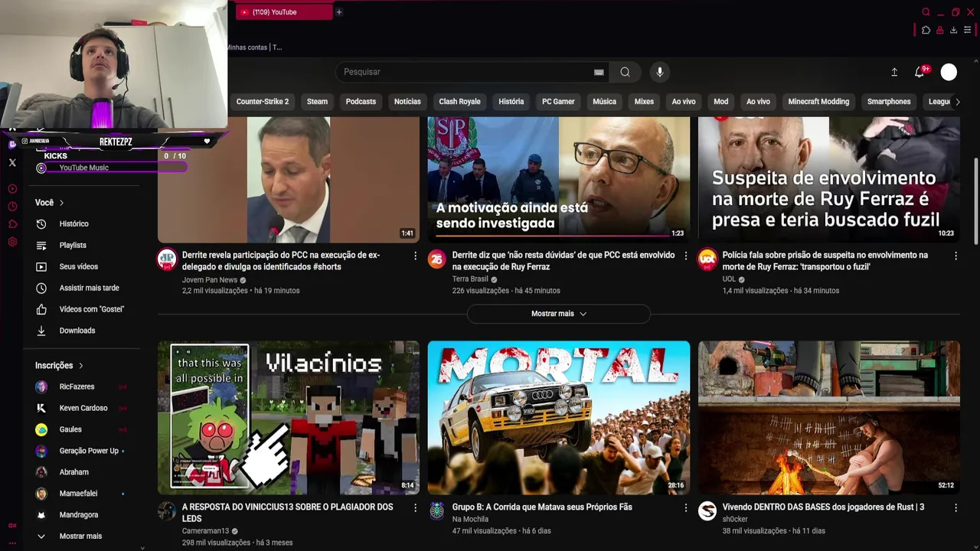Select the Notícias chip
The image size is (980, 551).
tap(407, 102)
